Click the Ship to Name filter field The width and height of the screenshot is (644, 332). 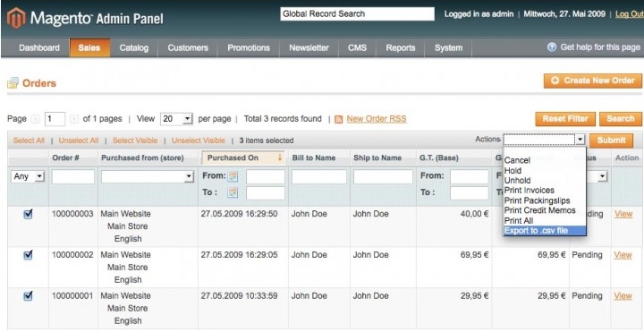pos(383,176)
